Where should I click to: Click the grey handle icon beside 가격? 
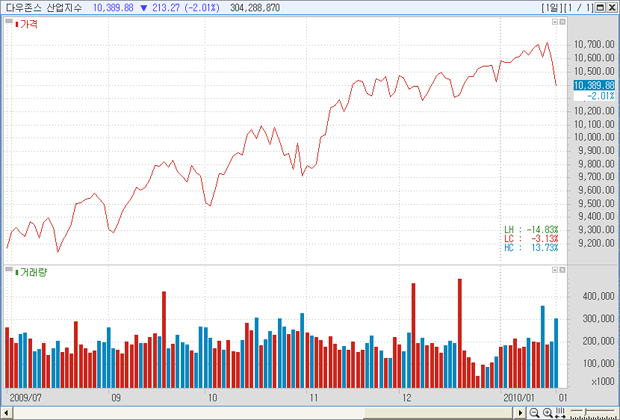tap(8, 22)
